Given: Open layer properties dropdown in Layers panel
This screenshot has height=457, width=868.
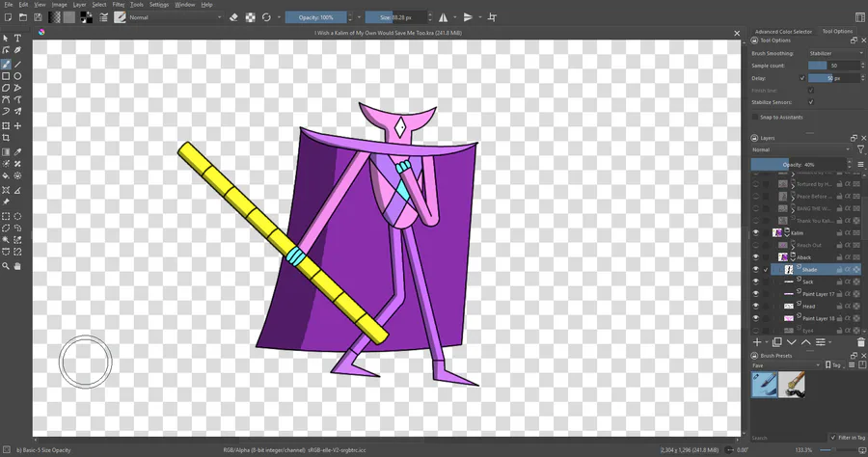Looking at the screenshot, I should tap(822, 342).
